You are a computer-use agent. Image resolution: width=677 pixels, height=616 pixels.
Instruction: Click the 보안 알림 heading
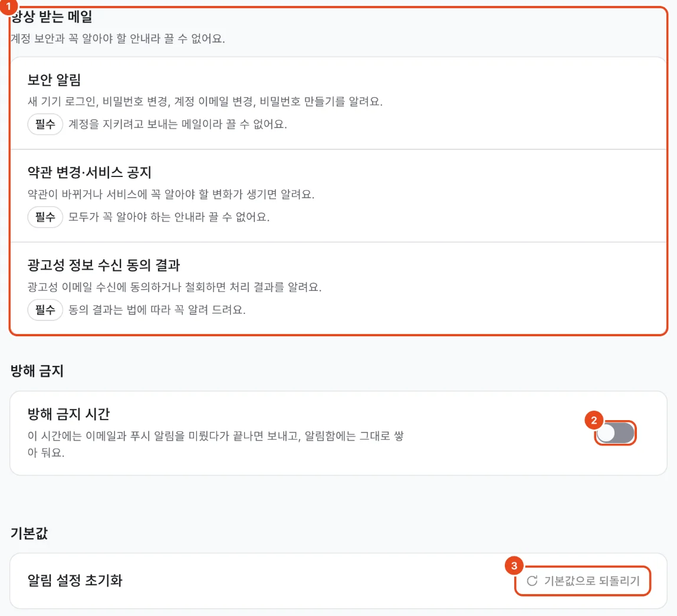point(54,80)
